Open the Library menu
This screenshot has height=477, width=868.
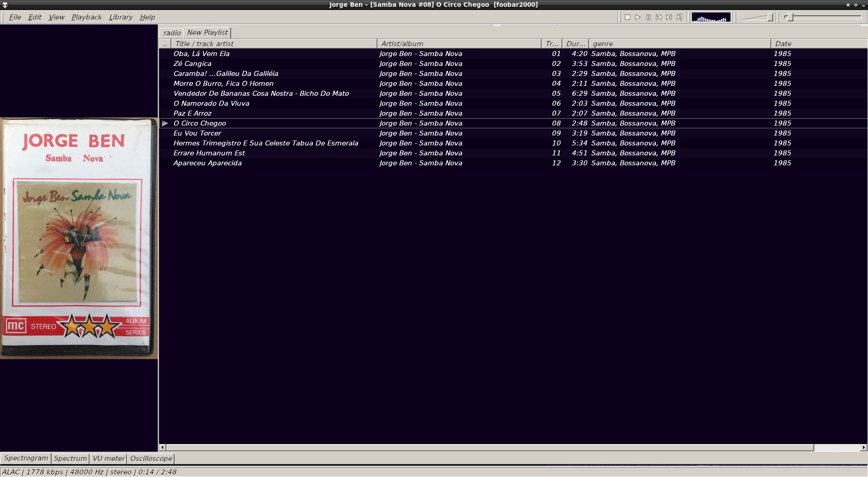(121, 17)
